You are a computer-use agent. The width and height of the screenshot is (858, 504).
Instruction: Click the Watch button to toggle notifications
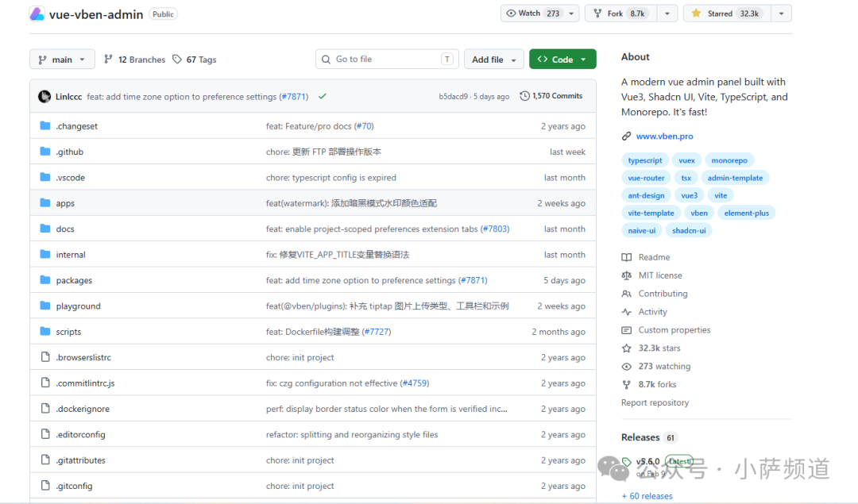point(532,13)
